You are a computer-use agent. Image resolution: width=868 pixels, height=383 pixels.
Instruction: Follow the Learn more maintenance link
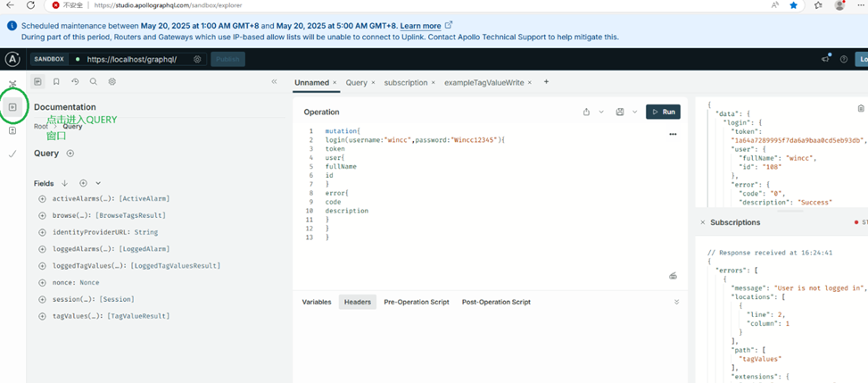tap(421, 26)
